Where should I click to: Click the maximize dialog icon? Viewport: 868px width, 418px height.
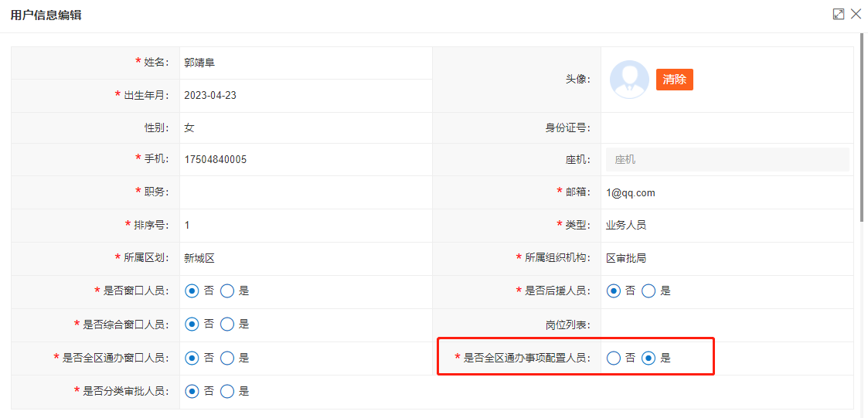tap(838, 14)
